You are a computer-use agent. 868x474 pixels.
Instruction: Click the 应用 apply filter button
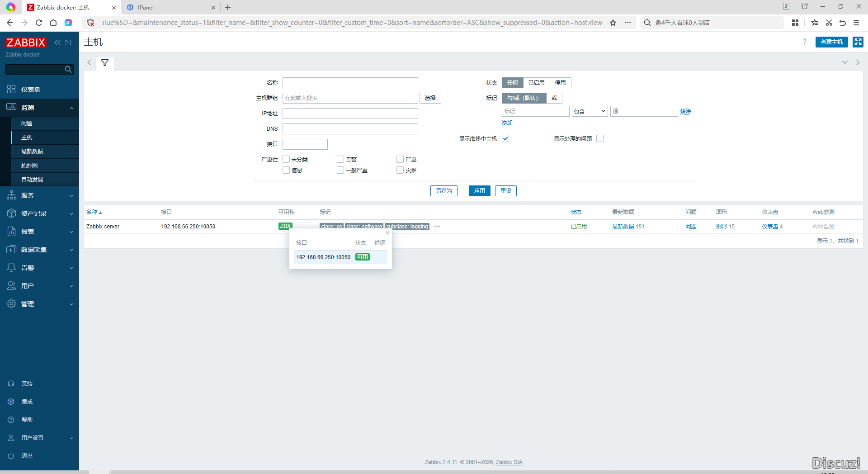(480, 191)
